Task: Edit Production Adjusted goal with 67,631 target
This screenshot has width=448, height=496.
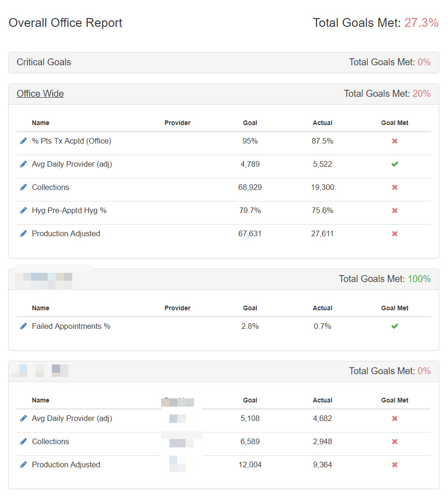Action: [24, 233]
